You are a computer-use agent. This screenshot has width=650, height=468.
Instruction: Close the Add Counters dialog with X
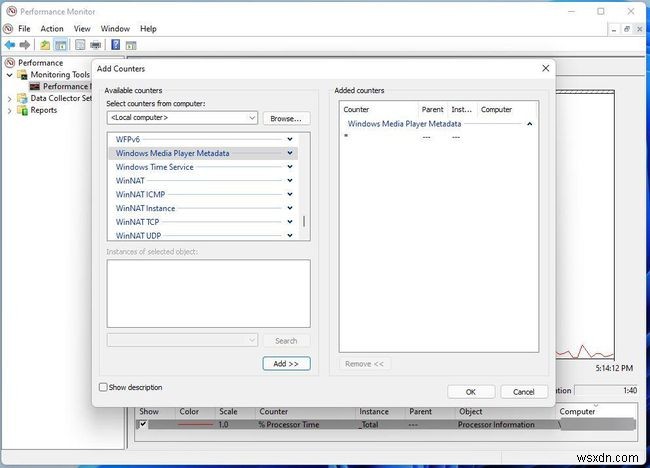(546, 68)
